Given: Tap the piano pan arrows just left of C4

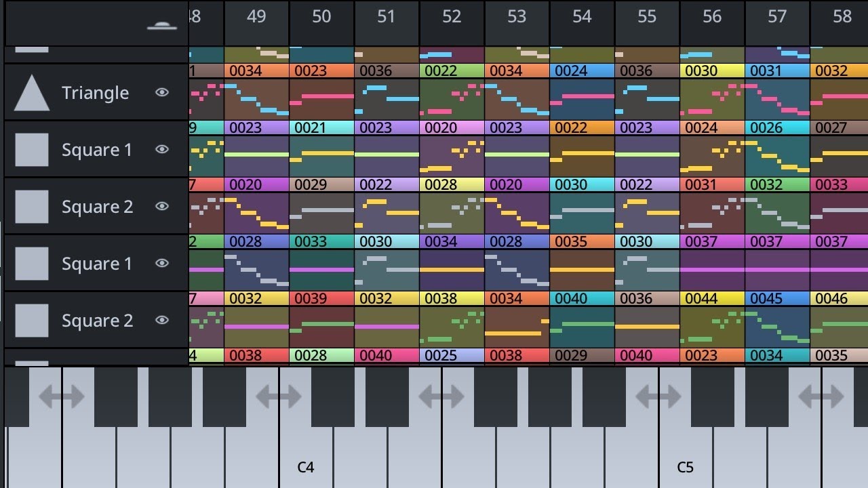Looking at the screenshot, I should coord(279,396).
